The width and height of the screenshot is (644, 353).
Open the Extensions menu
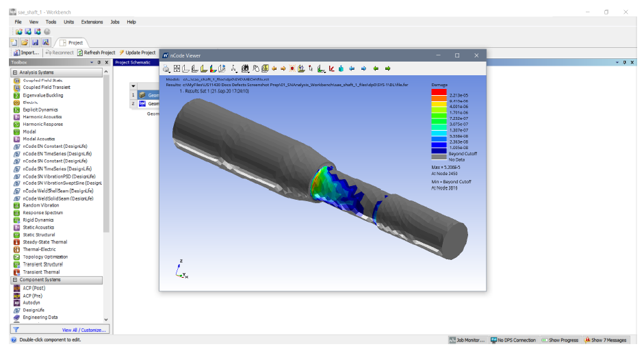(x=92, y=22)
